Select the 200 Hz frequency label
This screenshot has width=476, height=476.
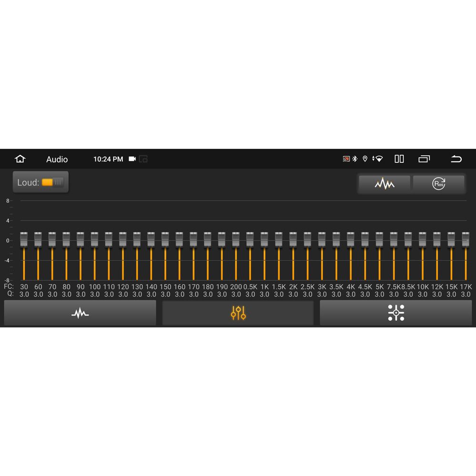click(236, 287)
